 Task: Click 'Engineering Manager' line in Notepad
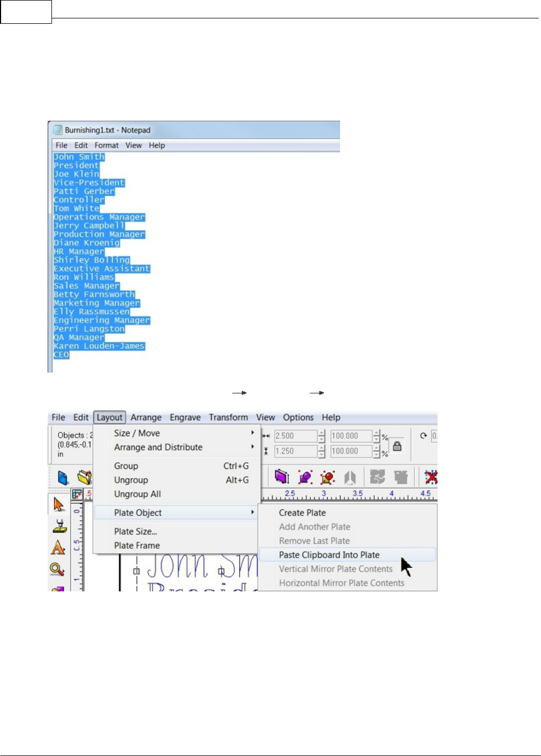point(102,320)
